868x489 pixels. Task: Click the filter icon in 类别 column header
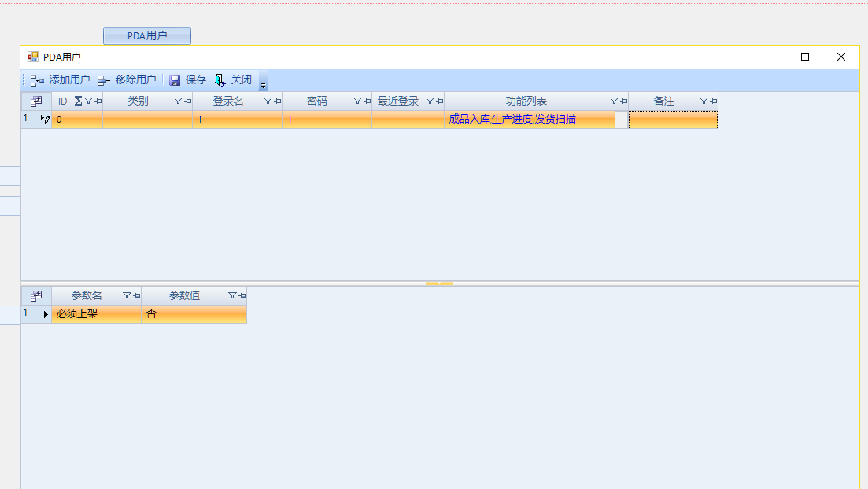[179, 102]
